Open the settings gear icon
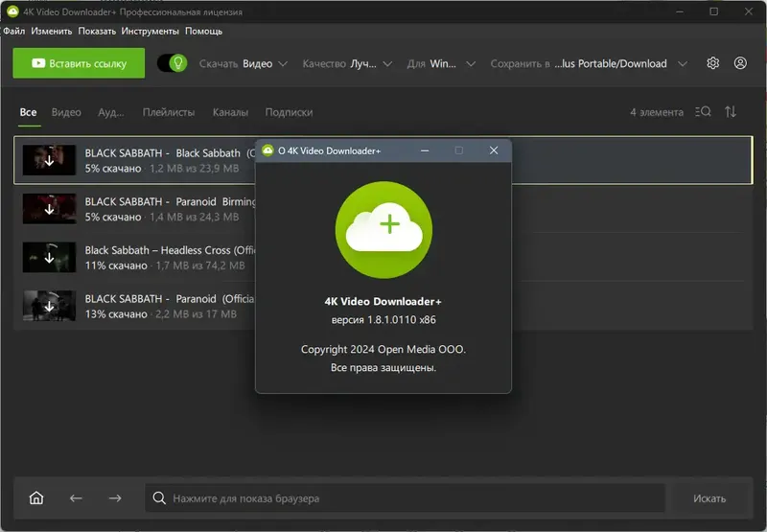 point(712,63)
